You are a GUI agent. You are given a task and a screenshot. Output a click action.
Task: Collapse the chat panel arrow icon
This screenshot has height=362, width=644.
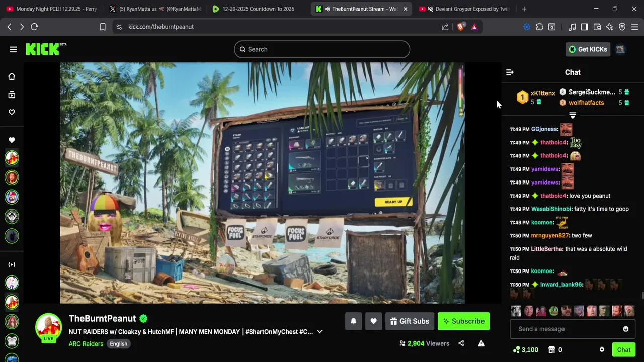[x=510, y=72]
